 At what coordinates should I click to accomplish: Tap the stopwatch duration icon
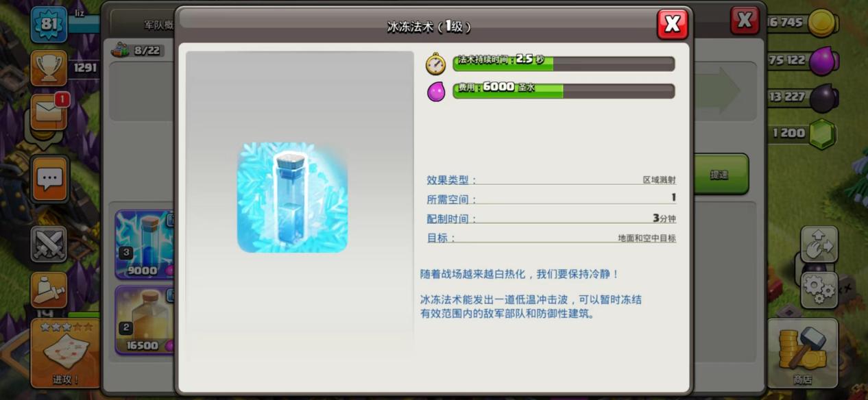coord(436,64)
